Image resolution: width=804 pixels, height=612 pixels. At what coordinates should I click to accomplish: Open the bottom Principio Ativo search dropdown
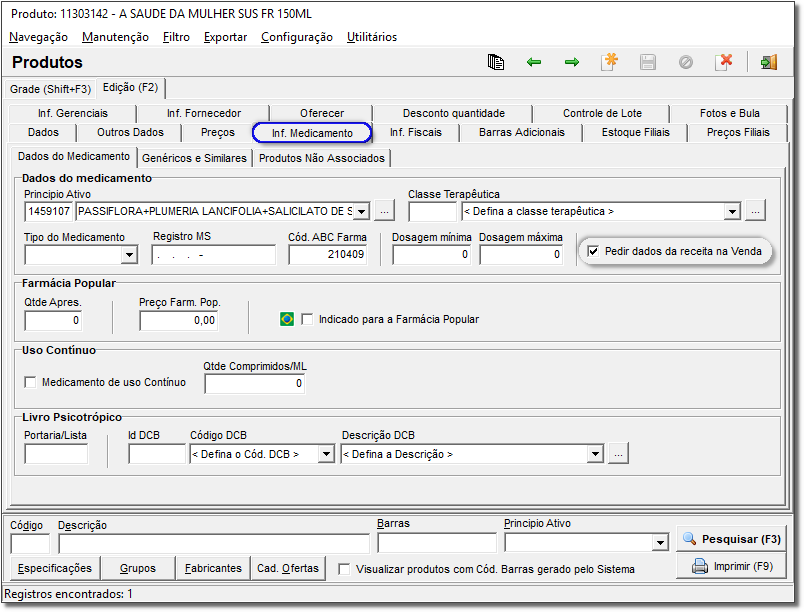[x=660, y=542]
